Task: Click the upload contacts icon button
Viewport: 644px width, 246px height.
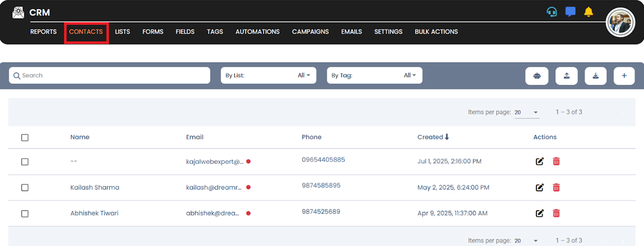Action: (566, 76)
